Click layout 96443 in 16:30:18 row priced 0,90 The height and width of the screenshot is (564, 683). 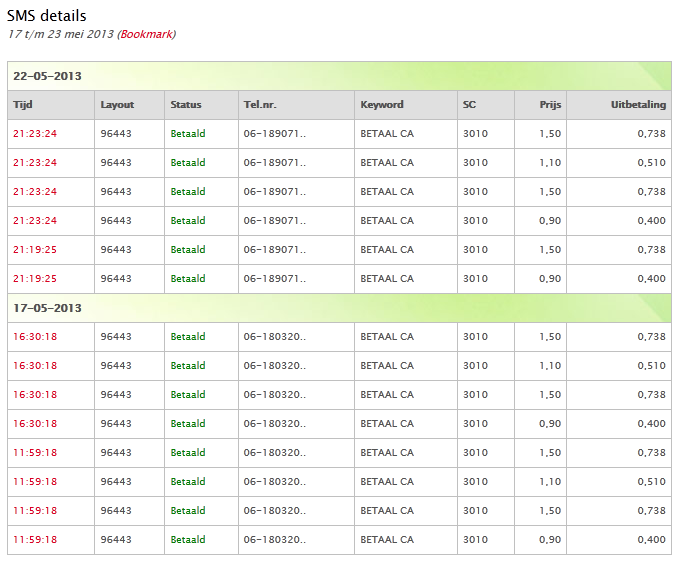116,423
